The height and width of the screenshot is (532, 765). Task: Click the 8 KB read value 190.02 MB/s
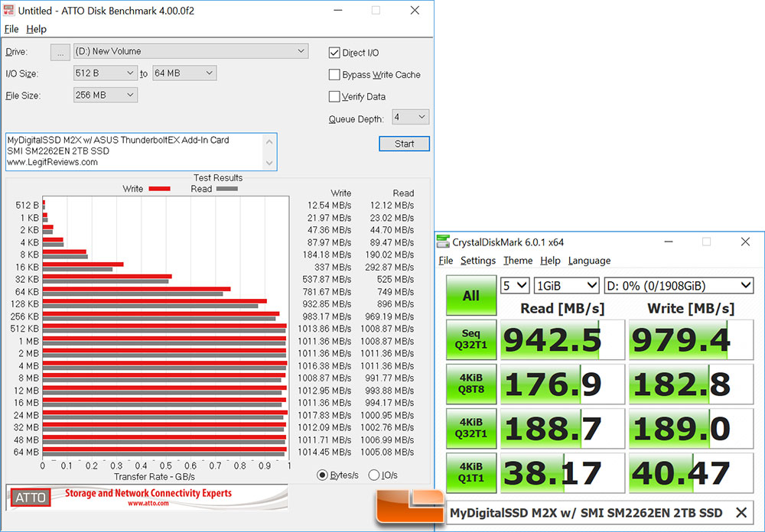point(389,255)
